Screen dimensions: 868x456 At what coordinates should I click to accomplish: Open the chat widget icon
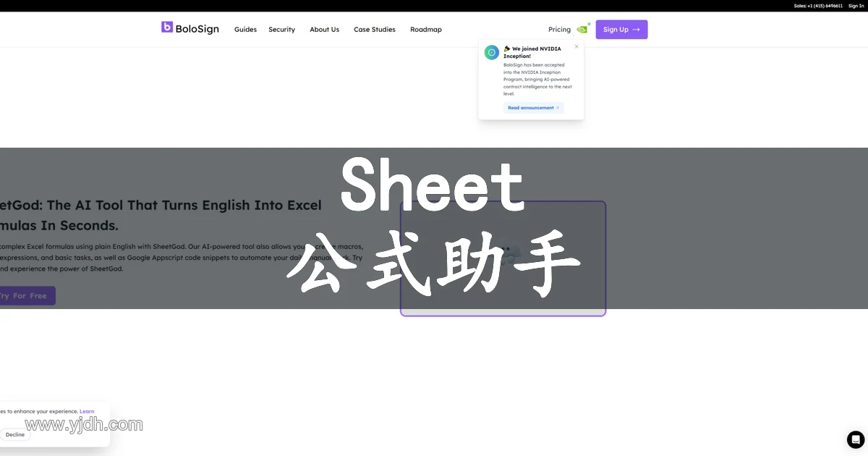point(856,439)
